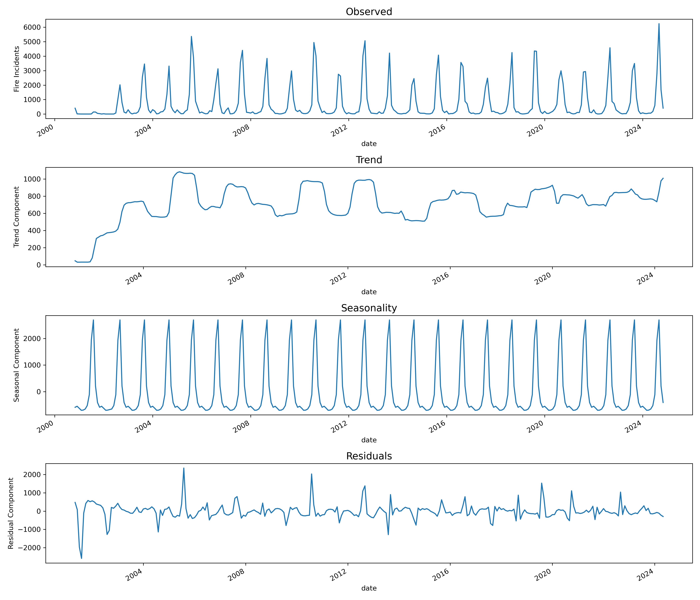Click the 'date' label under Seasonality plot
Screen dimensions: 700x600
point(369,440)
